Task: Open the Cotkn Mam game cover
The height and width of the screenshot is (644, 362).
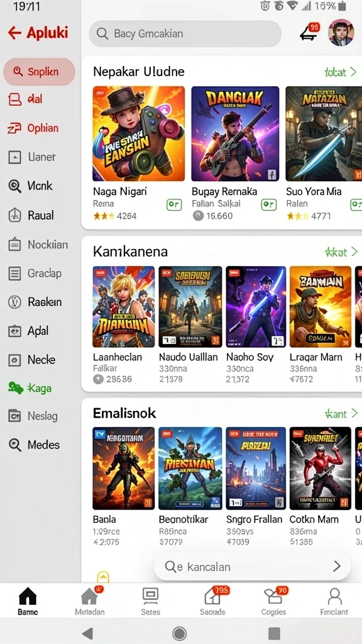Action: 321,468
